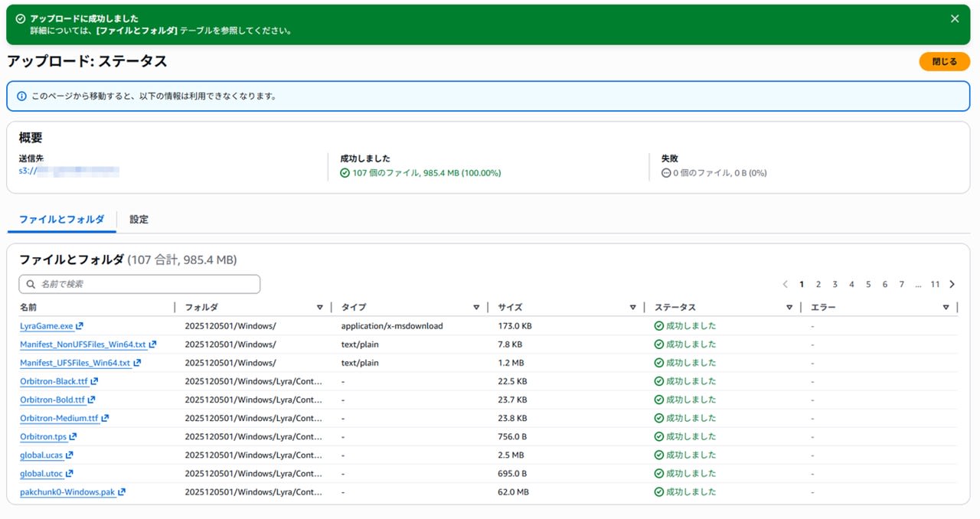Click external link icon beside Orbitron.tps

tap(73, 437)
